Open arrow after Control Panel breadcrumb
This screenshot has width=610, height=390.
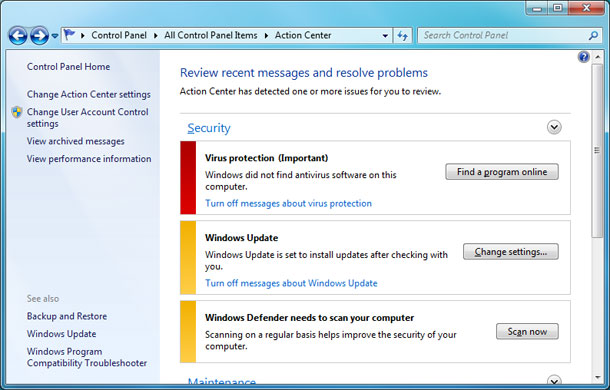[156, 35]
